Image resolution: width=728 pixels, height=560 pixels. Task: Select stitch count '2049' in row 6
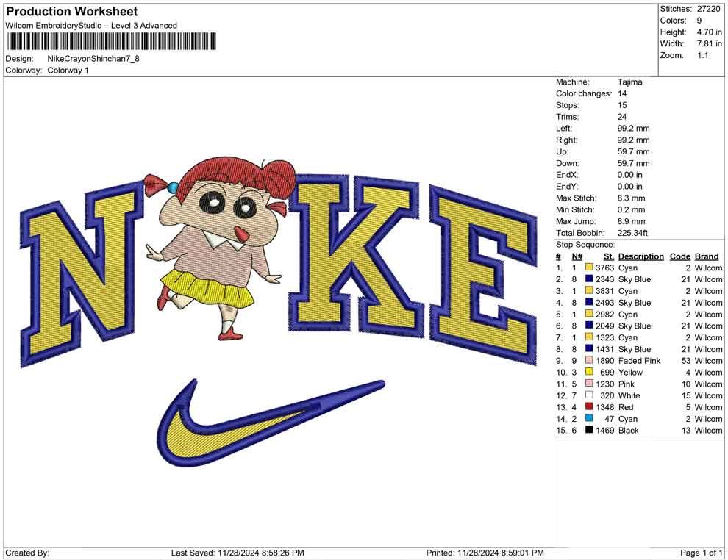605,326
